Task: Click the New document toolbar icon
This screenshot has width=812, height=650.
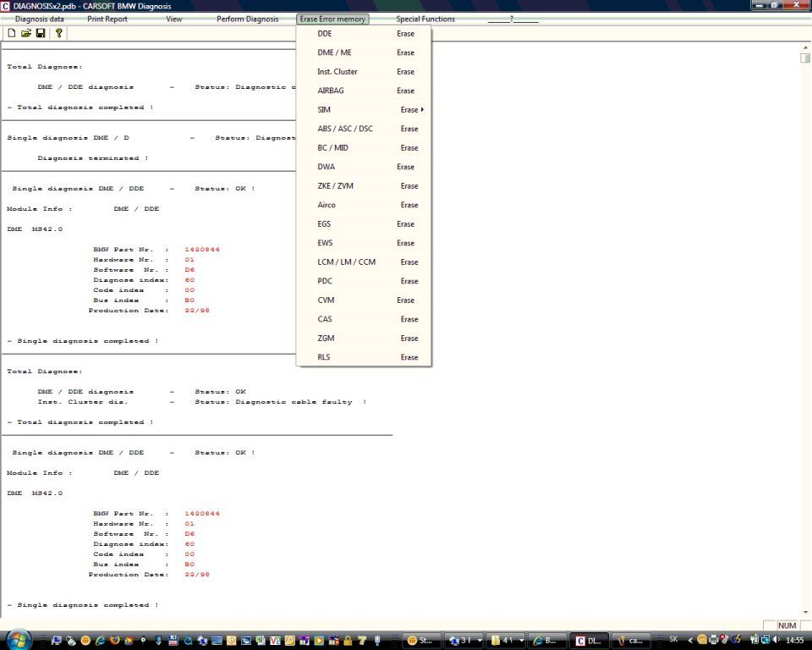Action: point(11,33)
